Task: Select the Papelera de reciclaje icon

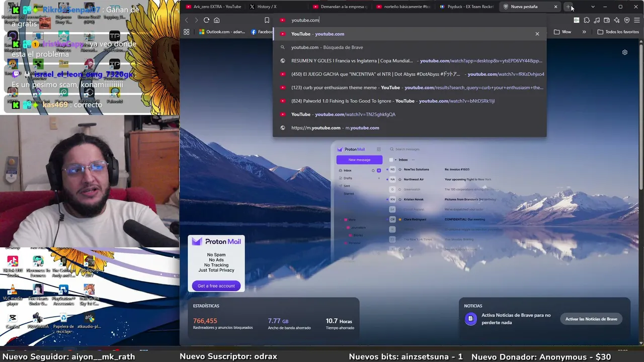Action: [x=63, y=323]
